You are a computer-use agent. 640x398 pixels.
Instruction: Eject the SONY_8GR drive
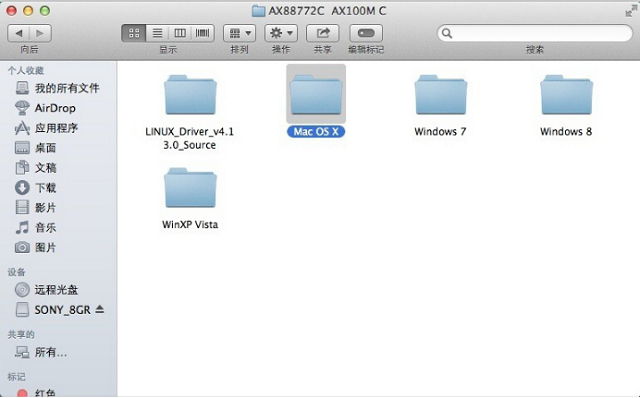pyautogui.click(x=100, y=309)
